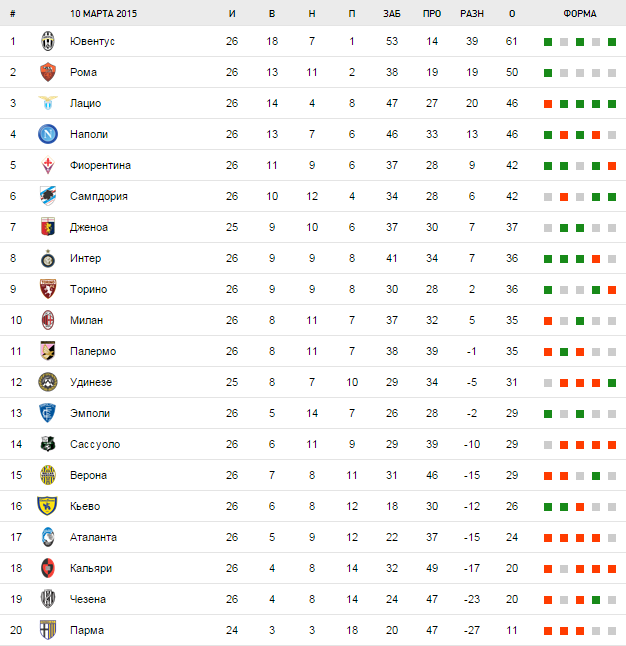The width and height of the screenshot is (626, 646).
Task: Open the Кальяри team link
Action: [91, 569]
